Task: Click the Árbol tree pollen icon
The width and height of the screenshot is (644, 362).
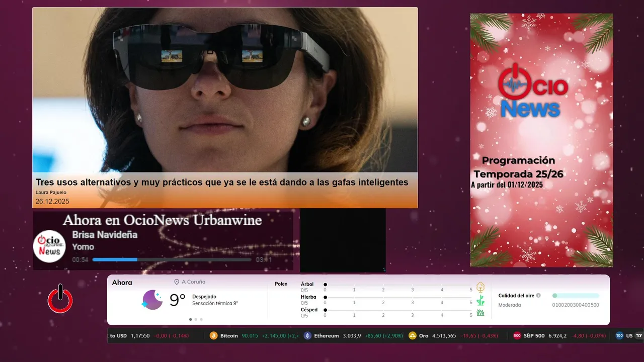Action: tap(480, 287)
